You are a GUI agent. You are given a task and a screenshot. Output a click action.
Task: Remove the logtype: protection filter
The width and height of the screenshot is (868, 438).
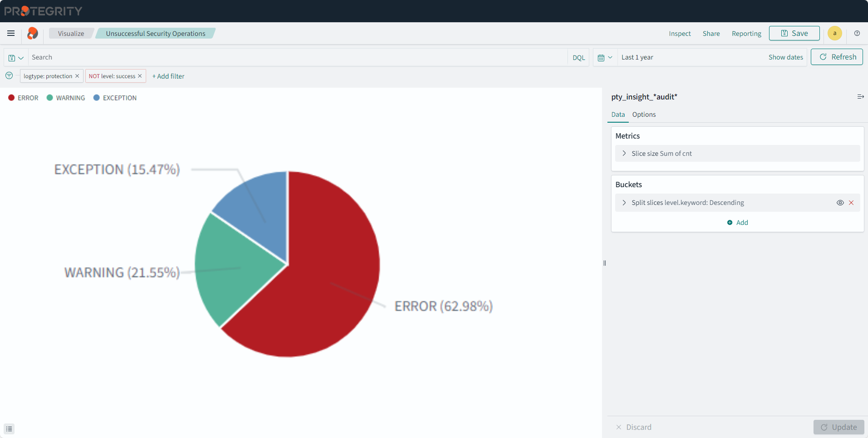click(77, 76)
